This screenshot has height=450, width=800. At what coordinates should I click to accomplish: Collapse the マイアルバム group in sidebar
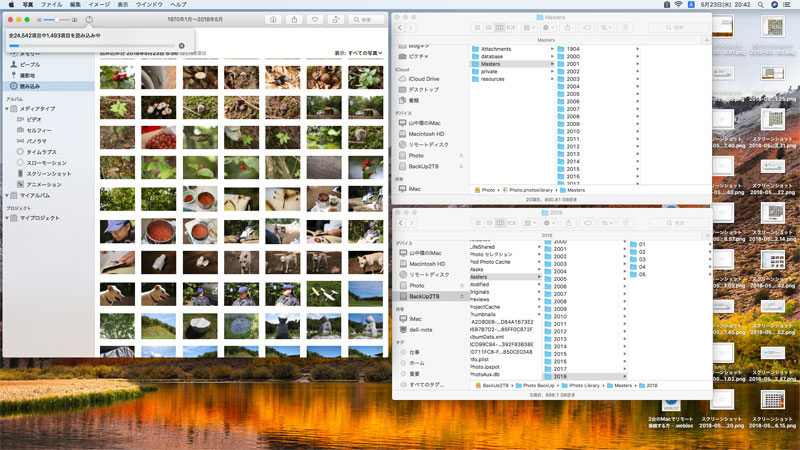tap(9, 195)
